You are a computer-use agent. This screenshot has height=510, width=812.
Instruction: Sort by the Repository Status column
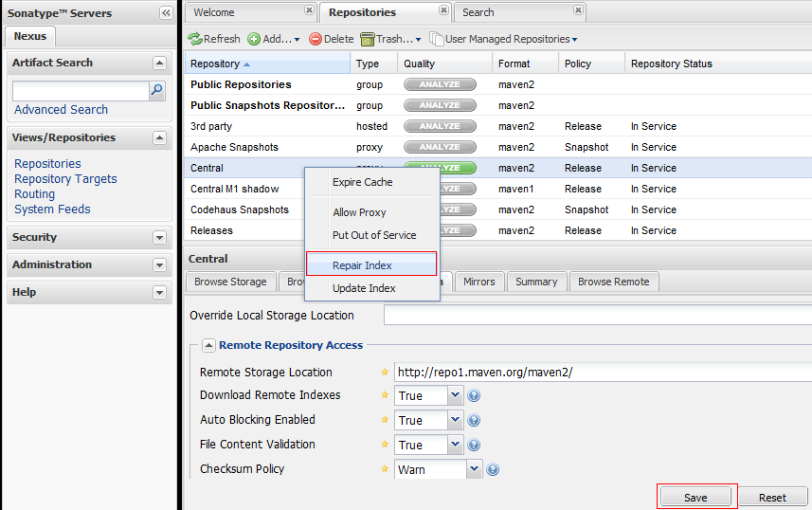pos(719,64)
